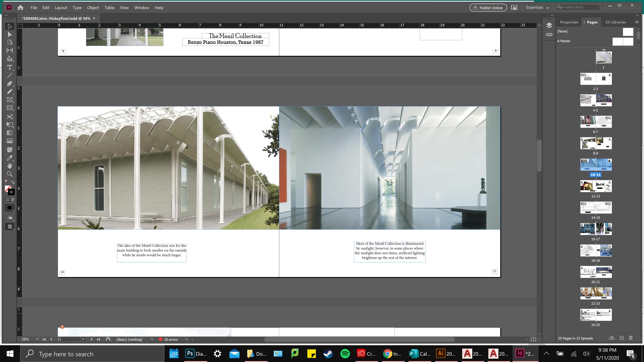Open the Table menu
The height and width of the screenshot is (362, 644).
[x=109, y=8]
